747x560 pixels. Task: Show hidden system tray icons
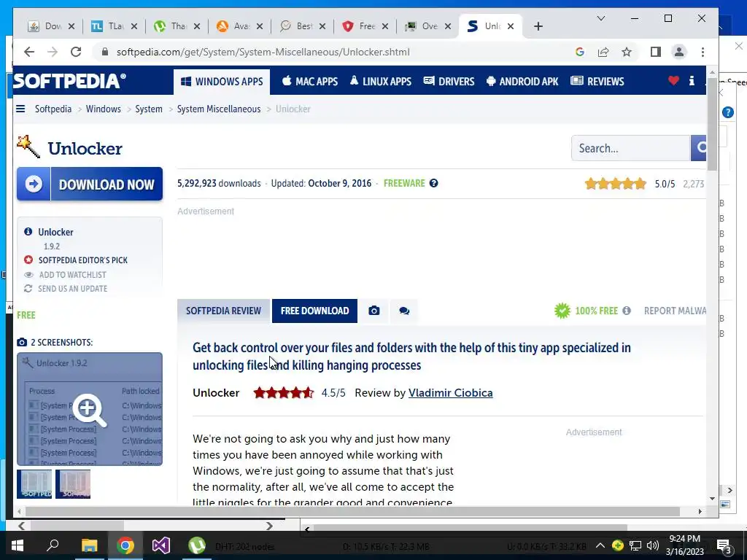tap(600, 545)
